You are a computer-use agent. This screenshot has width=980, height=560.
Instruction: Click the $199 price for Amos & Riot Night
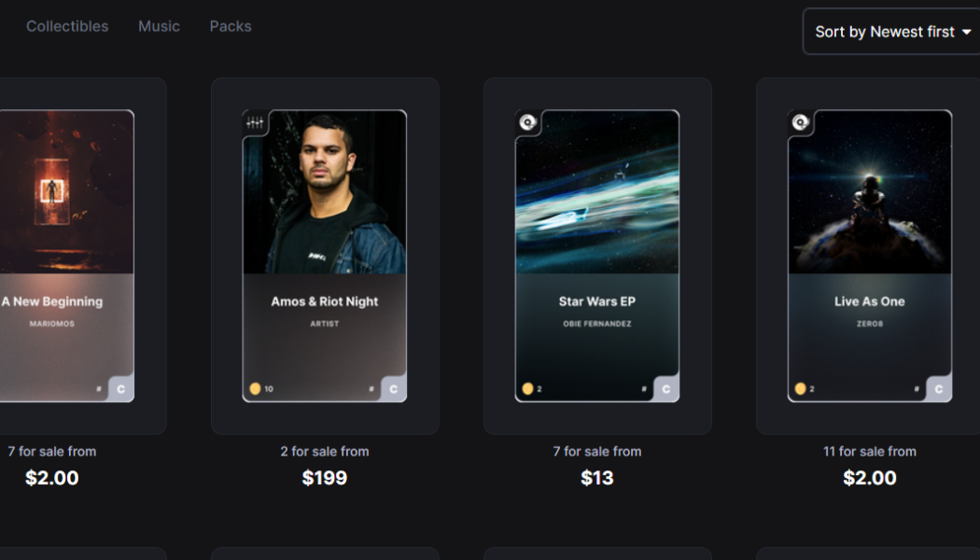pyautogui.click(x=325, y=478)
